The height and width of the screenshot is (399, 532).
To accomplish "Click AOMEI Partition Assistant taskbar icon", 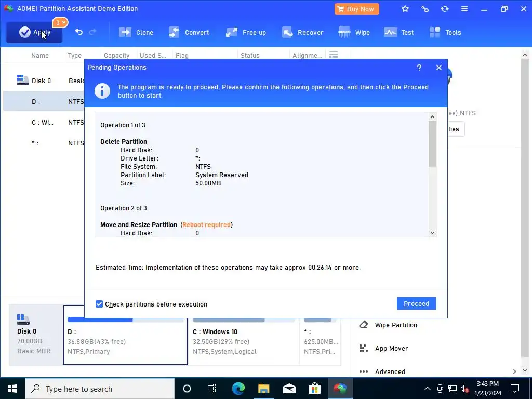I will pos(340,389).
